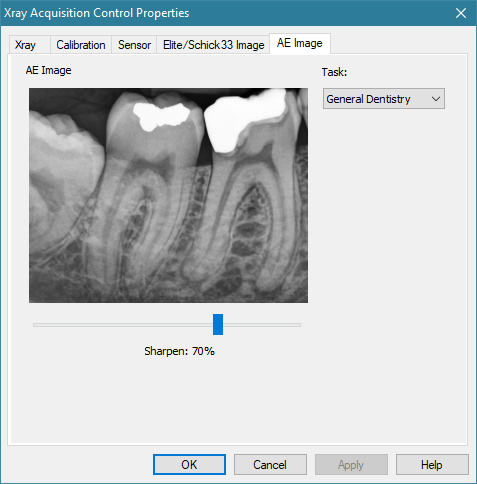Click the greyed-out Apply button
477x484 pixels.
(351, 464)
